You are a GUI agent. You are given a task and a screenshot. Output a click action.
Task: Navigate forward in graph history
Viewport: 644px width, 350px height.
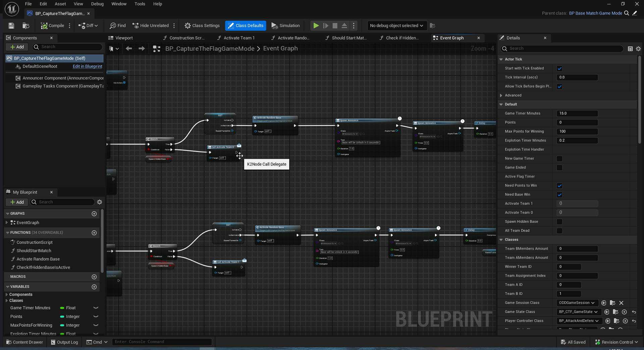click(142, 49)
